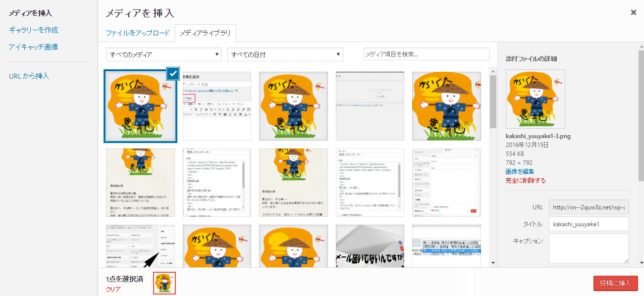
Task: Select アイキャッチ画像 in sidebar
Action: [33, 47]
